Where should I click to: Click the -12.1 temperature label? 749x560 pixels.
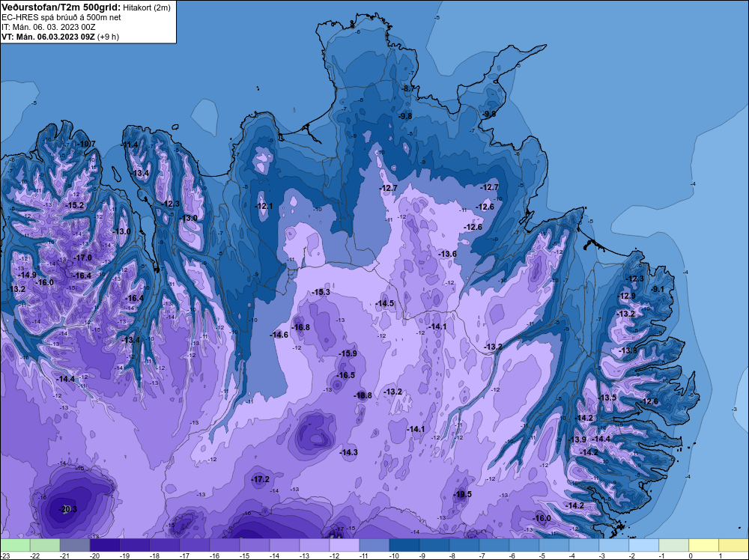(264, 206)
